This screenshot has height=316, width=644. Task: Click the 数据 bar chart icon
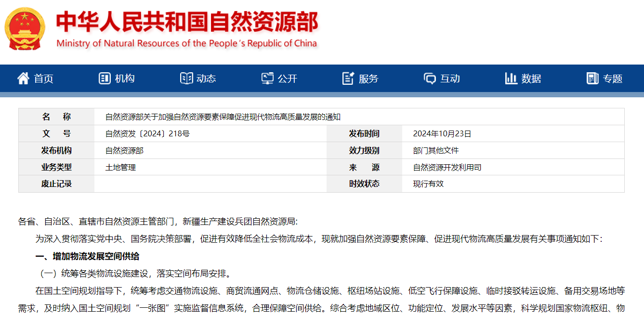click(x=511, y=79)
